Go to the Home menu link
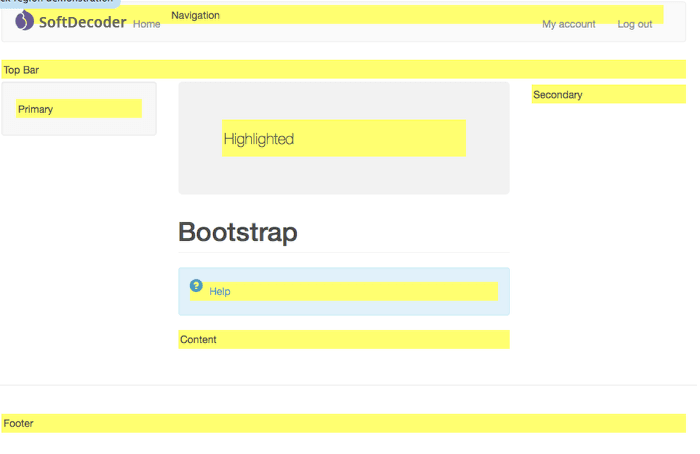 pyautogui.click(x=146, y=24)
